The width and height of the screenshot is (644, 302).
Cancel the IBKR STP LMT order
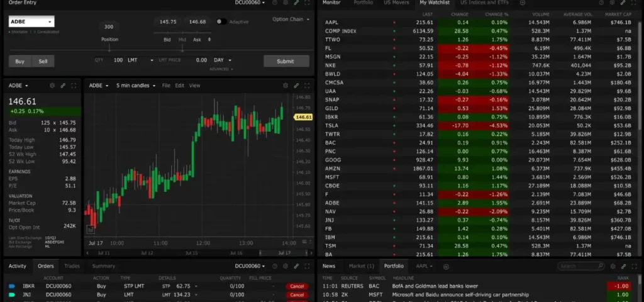coord(297,286)
